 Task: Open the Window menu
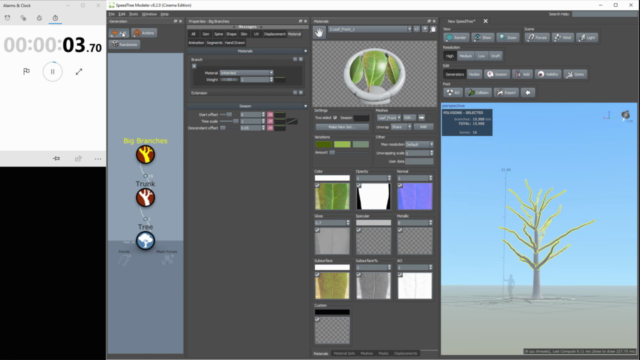coord(149,14)
